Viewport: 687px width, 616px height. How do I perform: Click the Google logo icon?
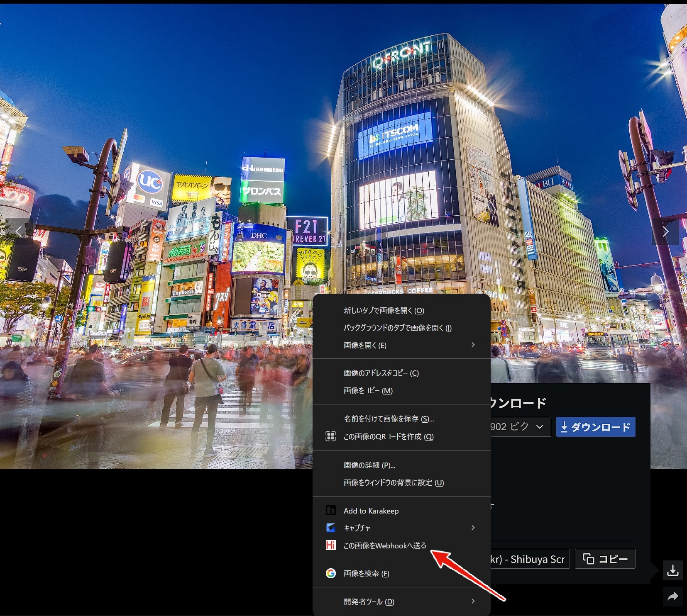331,573
